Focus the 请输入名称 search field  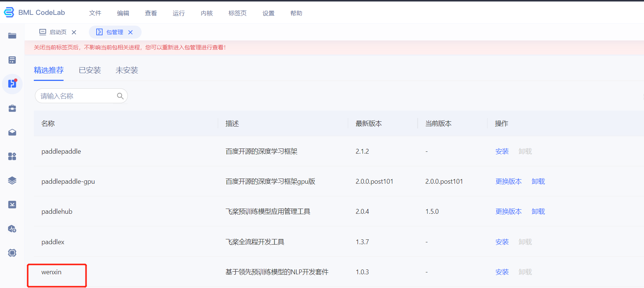click(x=81, y=96)
